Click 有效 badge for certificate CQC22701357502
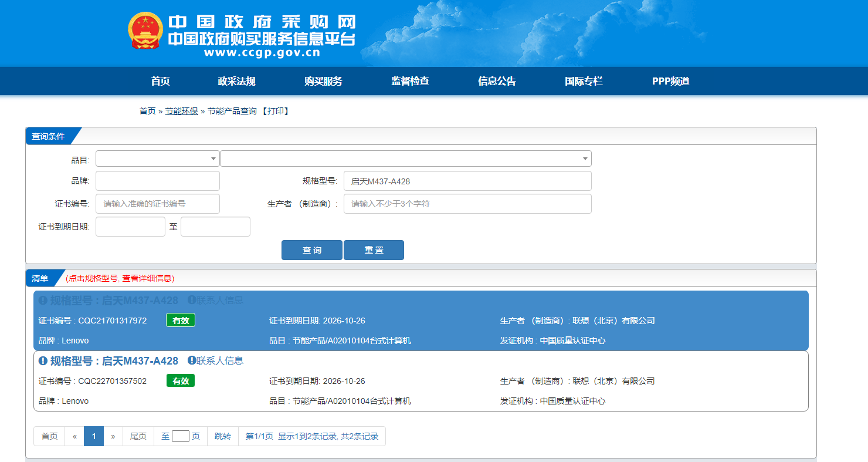This screenshot has height=462, width=868. coord(181,381)
